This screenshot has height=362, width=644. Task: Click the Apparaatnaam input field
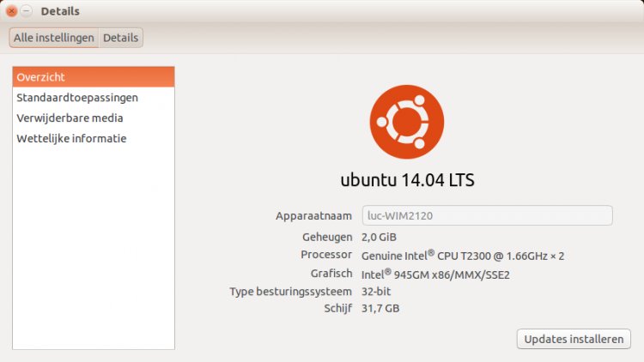pyautogui.click(x=487, y=215)
